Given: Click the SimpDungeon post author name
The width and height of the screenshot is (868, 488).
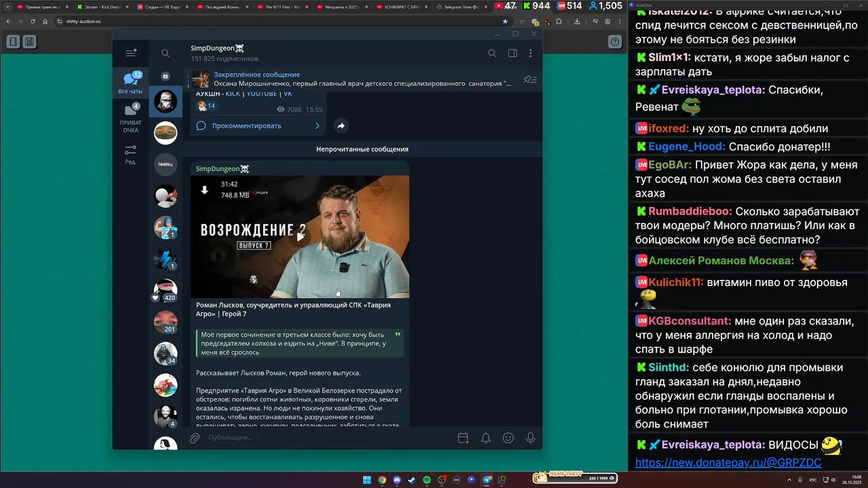Looking at the screenshot, I should pos(222,169).
